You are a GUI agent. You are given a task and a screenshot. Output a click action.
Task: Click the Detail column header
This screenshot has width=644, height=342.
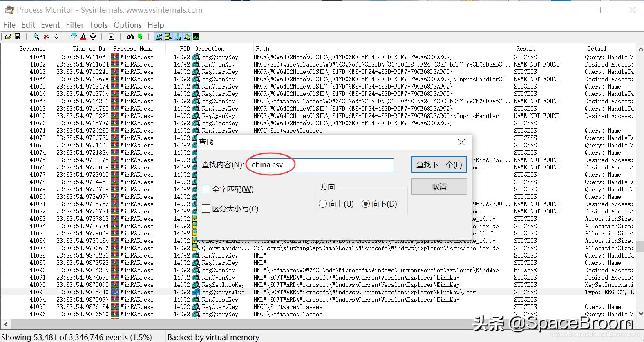[x=597, y=49]
